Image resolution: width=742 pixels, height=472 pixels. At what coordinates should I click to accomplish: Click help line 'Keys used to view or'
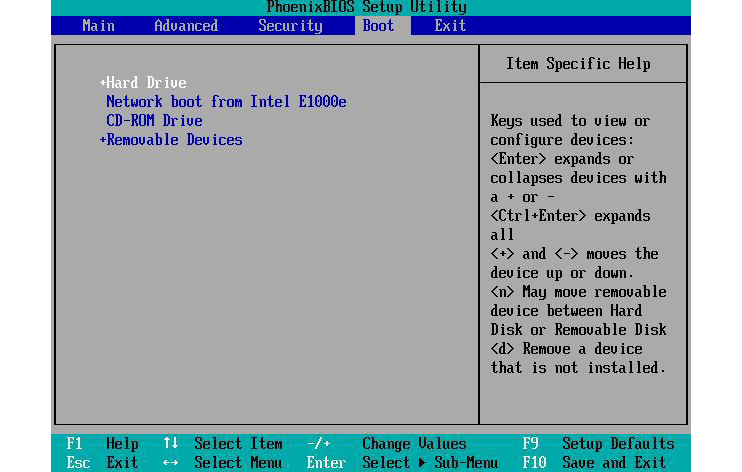(570, 121)
